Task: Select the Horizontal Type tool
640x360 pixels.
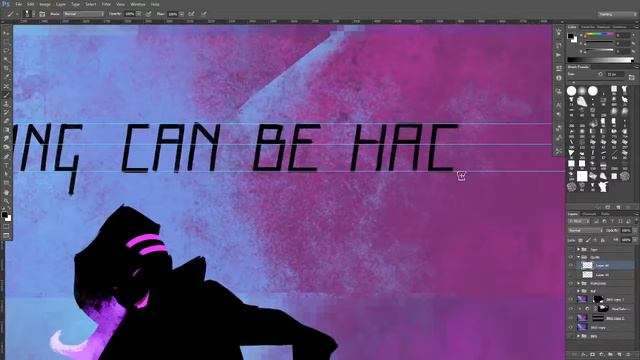Action: (x=6, y=165)
